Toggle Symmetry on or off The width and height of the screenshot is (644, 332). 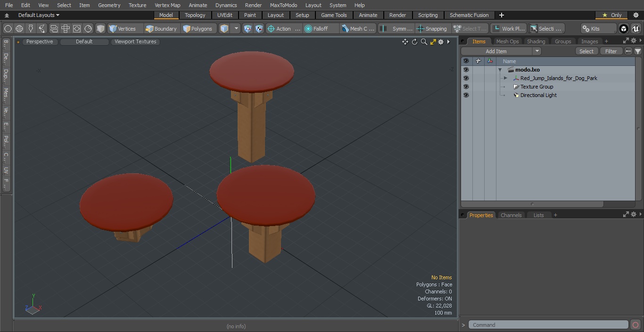click(396, 29)
